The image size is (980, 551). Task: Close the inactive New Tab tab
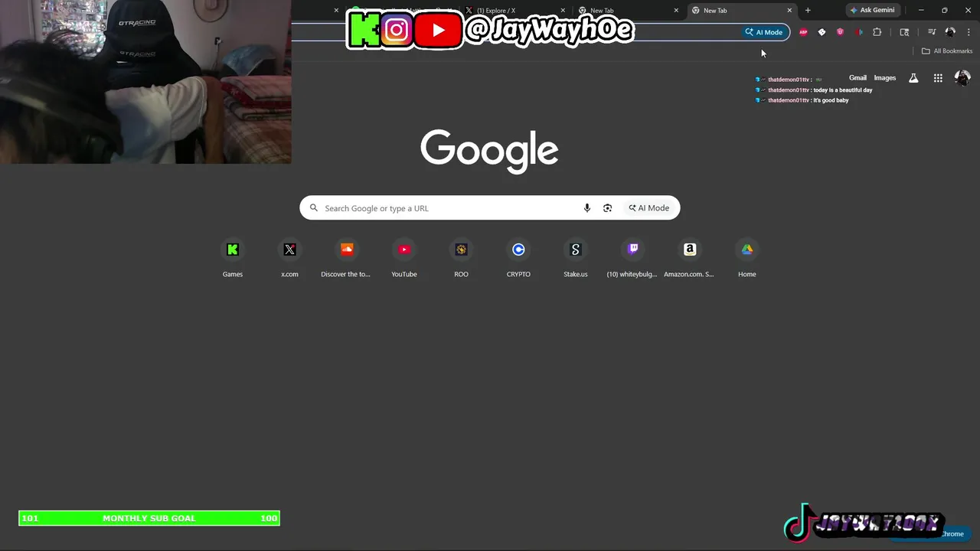pos(676,11)
